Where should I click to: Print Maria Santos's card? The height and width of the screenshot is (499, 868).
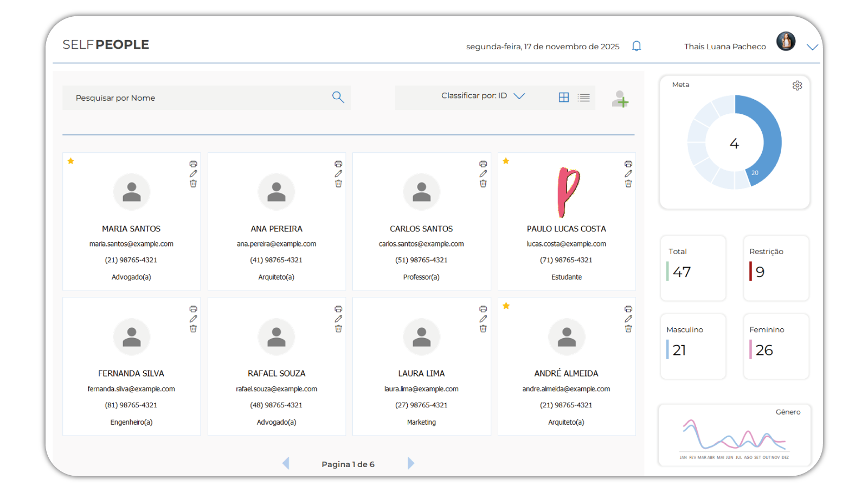(x=194, y=164)
